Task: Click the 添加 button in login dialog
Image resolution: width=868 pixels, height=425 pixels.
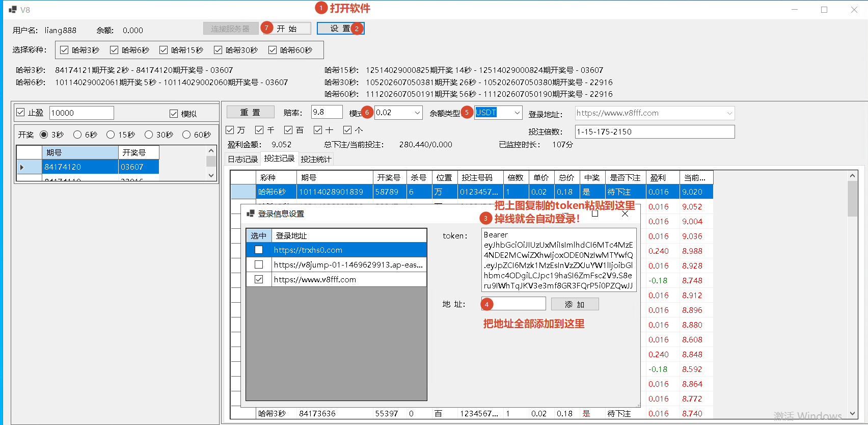Action: click(x=575, y=304)
